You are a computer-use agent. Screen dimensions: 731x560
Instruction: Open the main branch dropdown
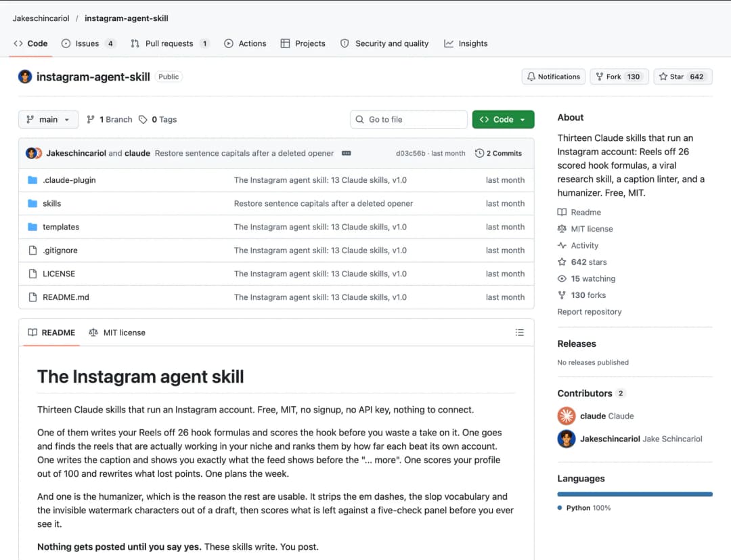point(49,119)
